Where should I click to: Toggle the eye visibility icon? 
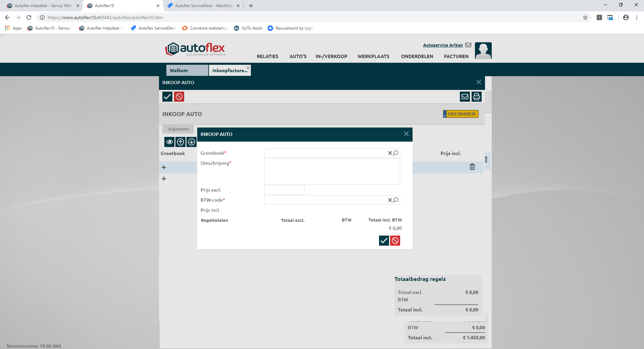[x=169, y=142]
